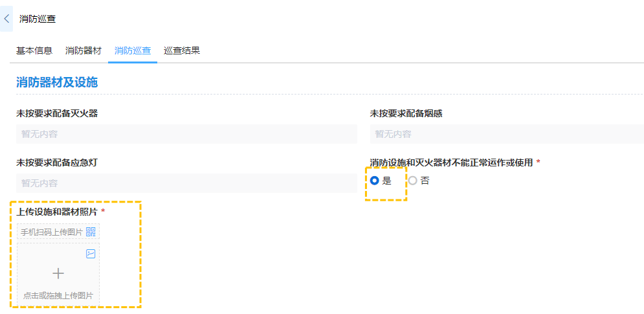Screen dimensions: 644x314
Task: Click 手机扫码上传图片 button text
Action: point(52,232)
